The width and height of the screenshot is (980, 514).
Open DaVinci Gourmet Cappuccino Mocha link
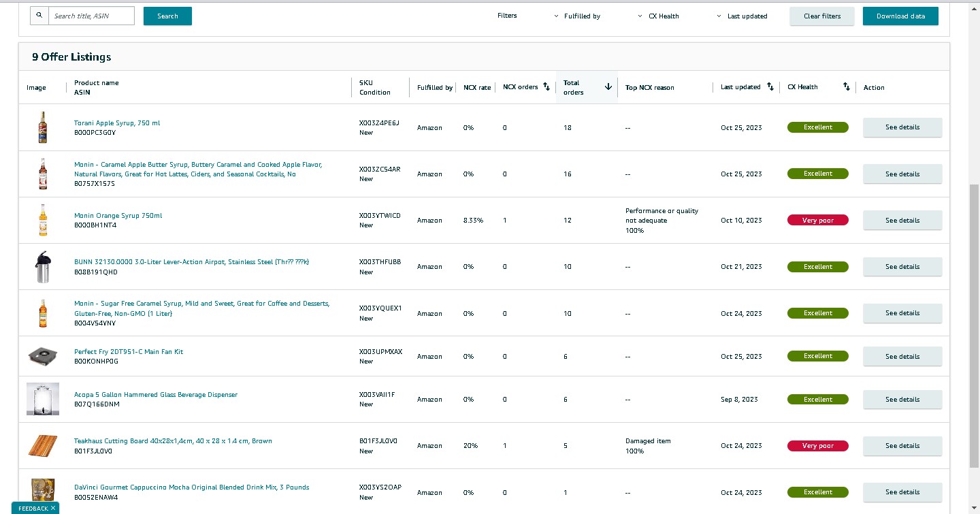191,487
